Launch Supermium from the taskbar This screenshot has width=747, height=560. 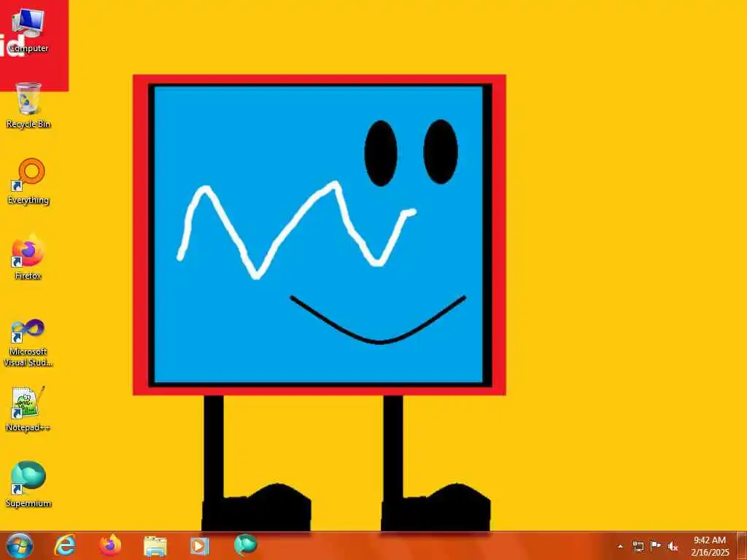[245, 545]
